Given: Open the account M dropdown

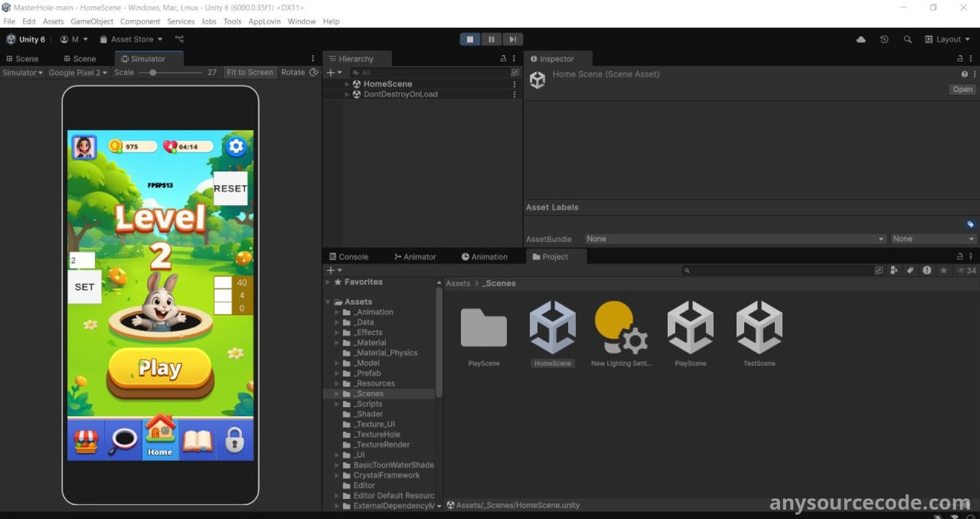Looking at the screenshot, I should pyautogui.click(x=74, y=39).
